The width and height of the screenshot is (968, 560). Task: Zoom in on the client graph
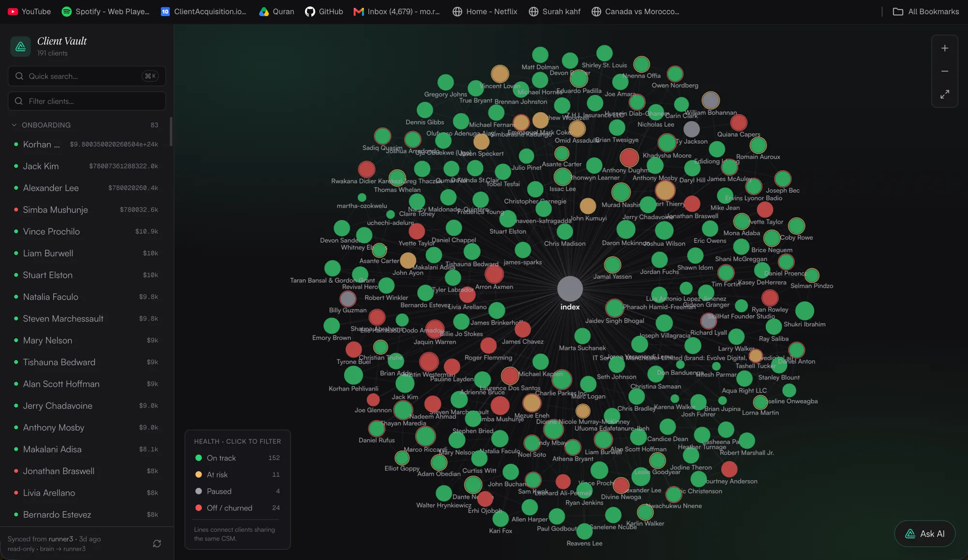pyautogui.click(x=944, y=48)
